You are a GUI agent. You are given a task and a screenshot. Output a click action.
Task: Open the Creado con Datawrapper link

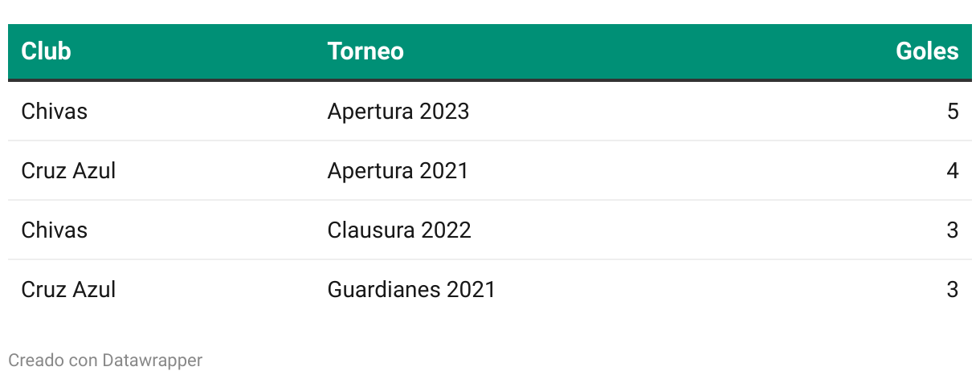(105, 360)
